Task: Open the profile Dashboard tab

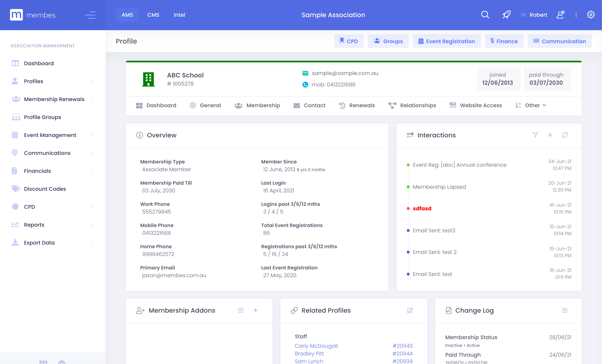Action: (156, 105)
